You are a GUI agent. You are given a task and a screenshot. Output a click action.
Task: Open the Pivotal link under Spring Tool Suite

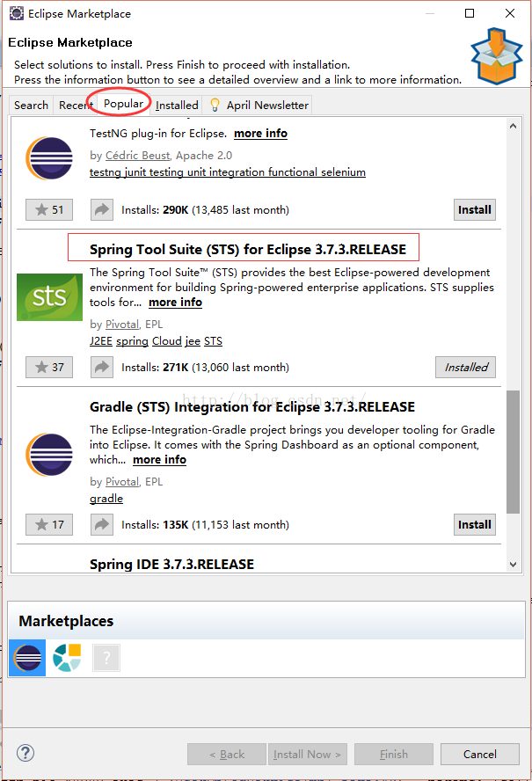[122, 325]
